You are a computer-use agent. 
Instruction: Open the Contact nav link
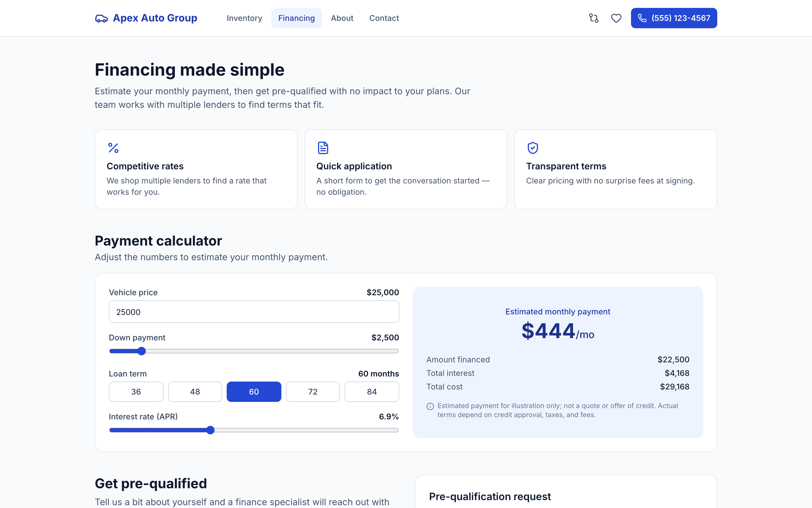[x=384, y=18]
